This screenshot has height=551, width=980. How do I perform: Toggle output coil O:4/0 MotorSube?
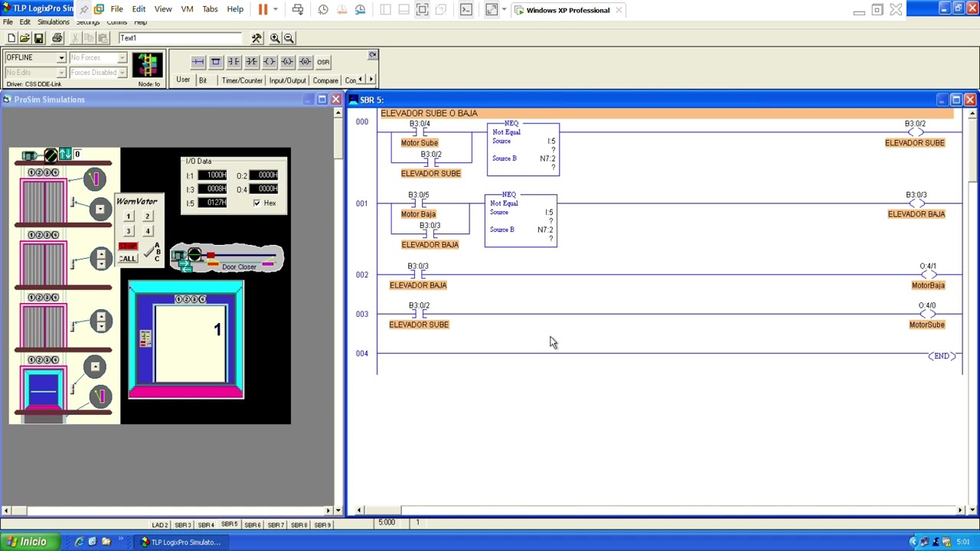coord(926,314)
